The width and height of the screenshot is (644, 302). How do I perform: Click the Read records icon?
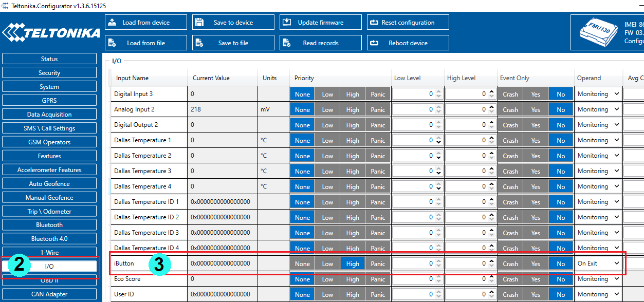pos(287,43)
